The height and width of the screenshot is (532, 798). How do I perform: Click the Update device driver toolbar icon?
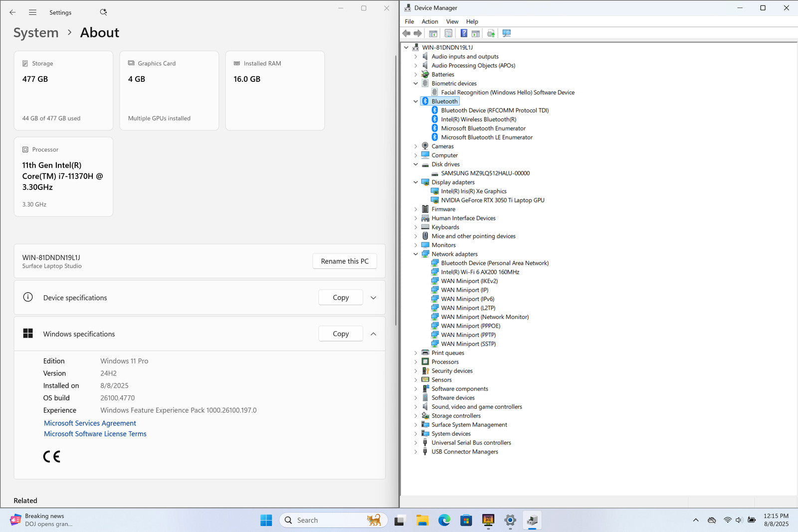coord(491,33)
